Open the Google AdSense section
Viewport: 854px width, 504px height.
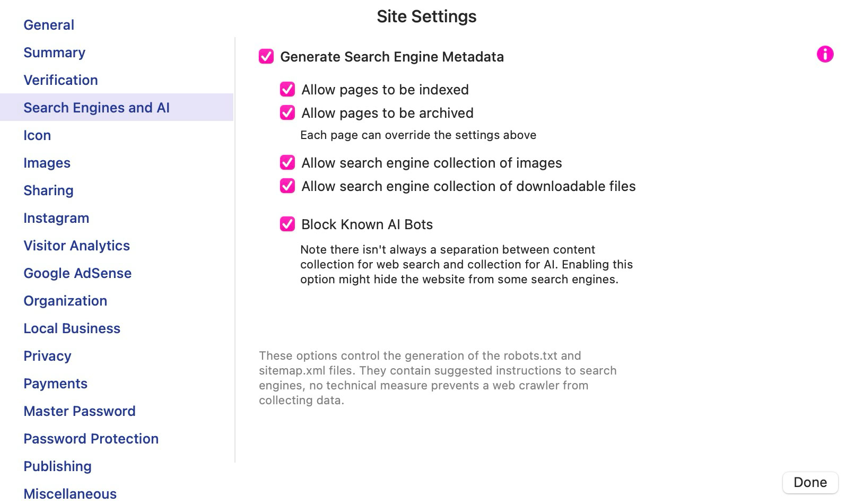77,273
